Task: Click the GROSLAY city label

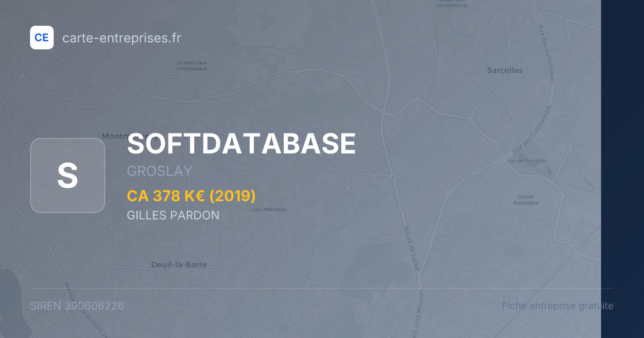Action: pyautogui.click(x=159, y=172)
